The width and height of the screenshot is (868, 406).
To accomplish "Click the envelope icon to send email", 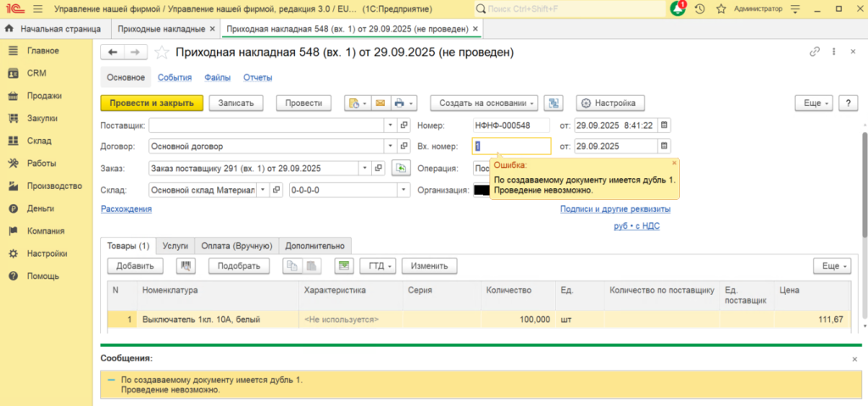I will [380, 103].
